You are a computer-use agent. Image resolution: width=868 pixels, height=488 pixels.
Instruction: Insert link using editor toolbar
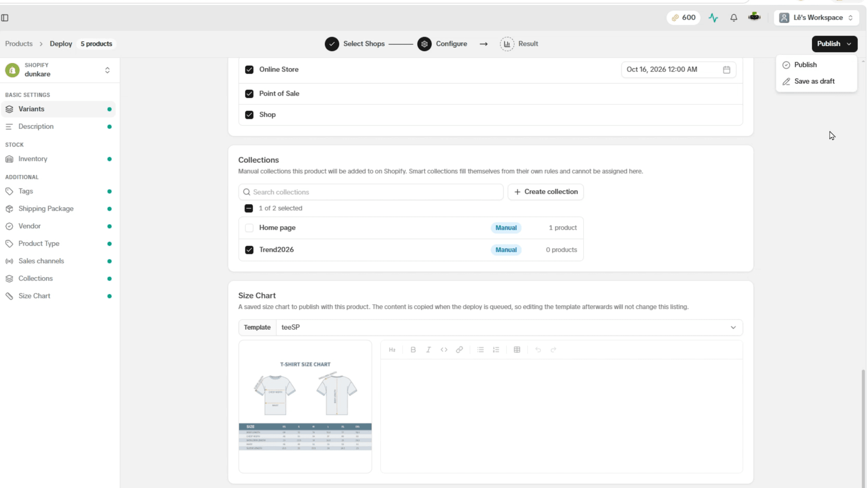tap(459, 350)
